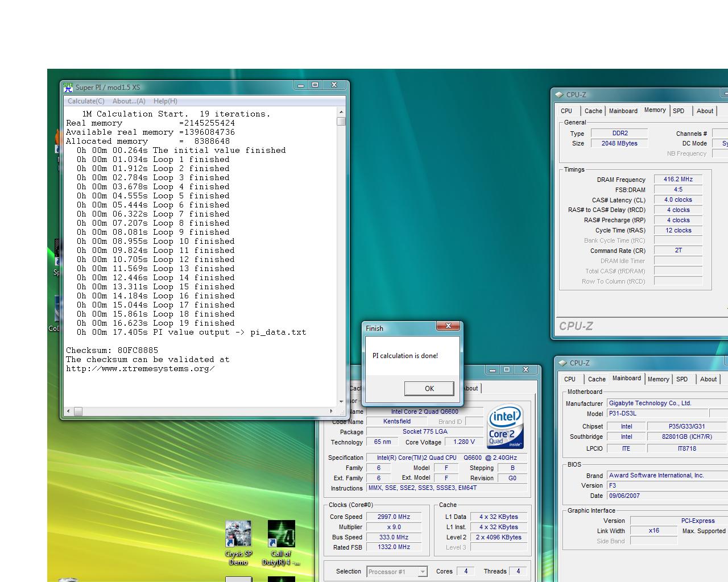The image size is (728, 582).
Task: Click the Level 2 cache value 2 x 4096 KBytes
Action: coord(499,537)
